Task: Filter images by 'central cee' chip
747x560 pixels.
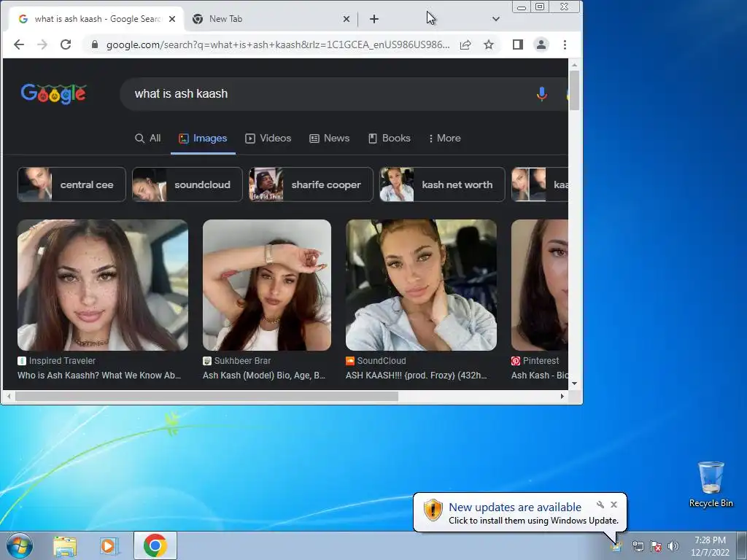Action: pyautogui.click(x=71, y=184)
